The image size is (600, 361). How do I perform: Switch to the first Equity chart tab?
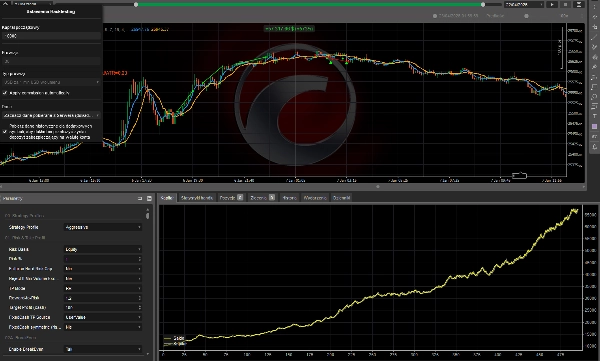[x=167, y=198]
